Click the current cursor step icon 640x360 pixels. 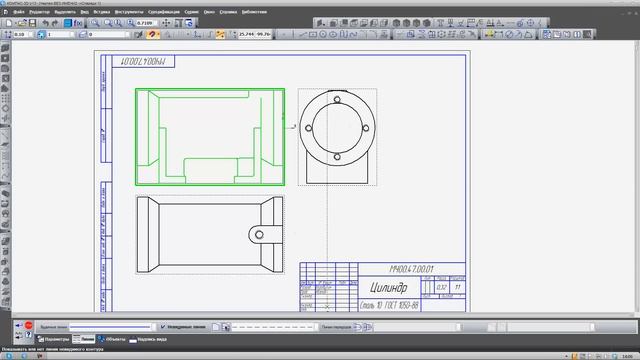(8, 35)
